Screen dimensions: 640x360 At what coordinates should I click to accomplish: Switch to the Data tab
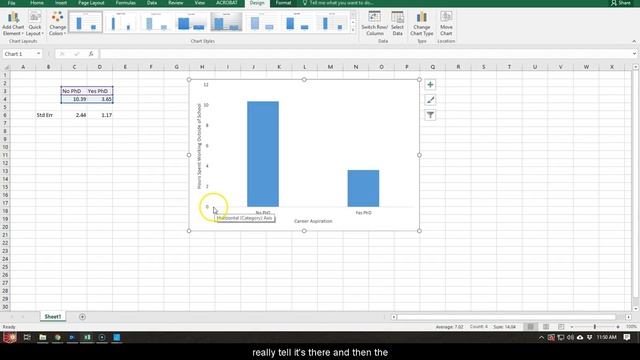(x=152, y=3)
